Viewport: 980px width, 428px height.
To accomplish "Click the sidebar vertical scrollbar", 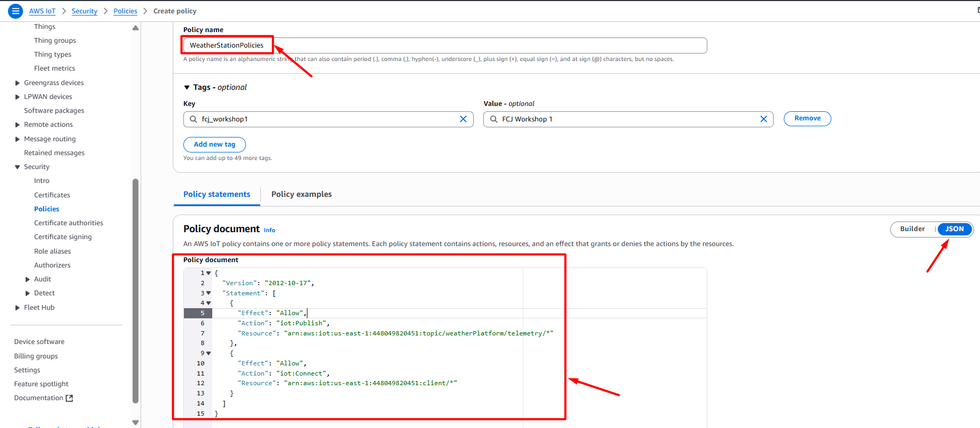I will 135,289.
